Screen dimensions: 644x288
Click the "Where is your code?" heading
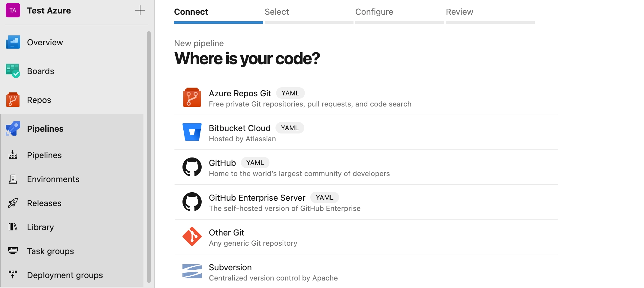pyautogui.click(x=247, y=58)
